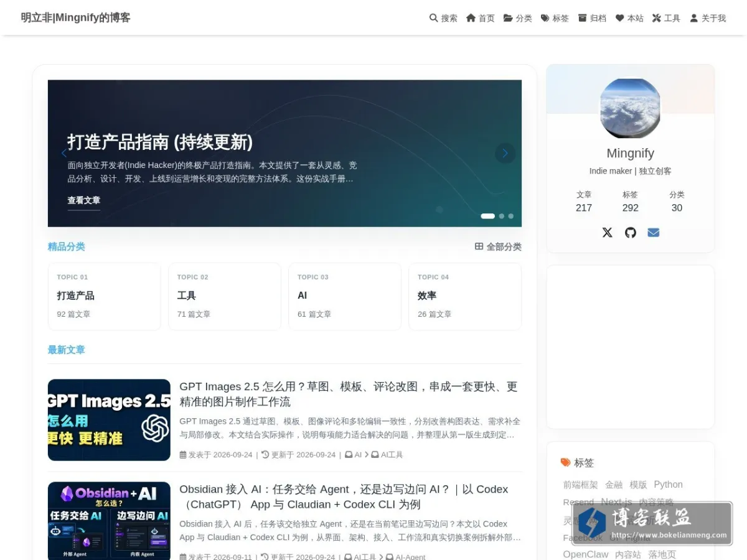The width and height of the screenshot is (747, 560).
Task: Click the 落地页 tag
Action: 662,554
